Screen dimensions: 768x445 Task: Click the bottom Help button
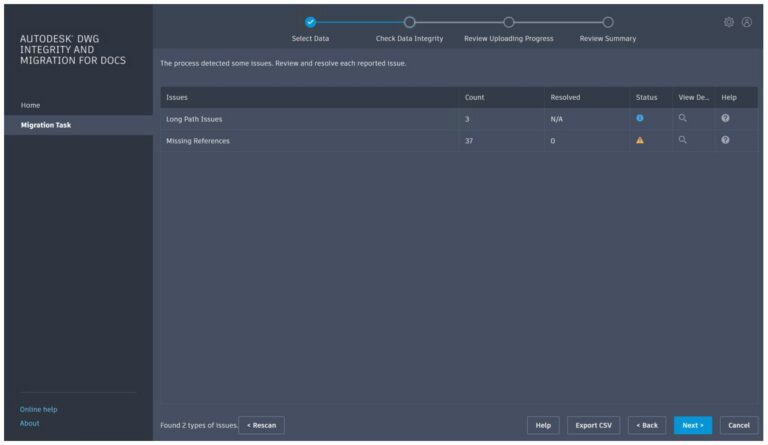click(543, 425)
